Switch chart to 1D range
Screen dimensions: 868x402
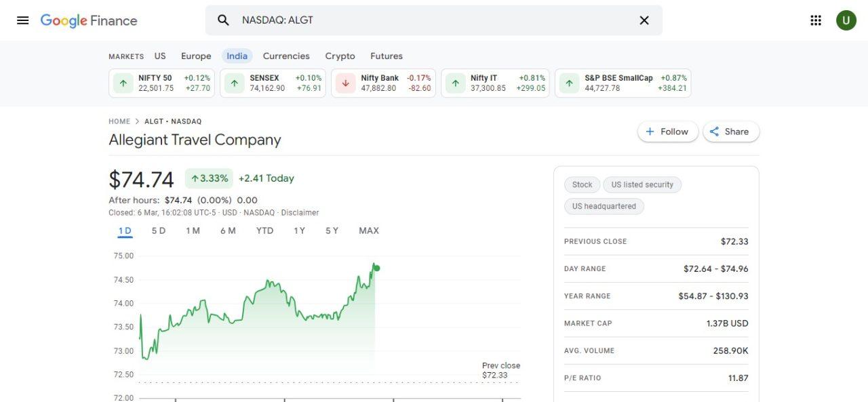[x=125, y=231]
